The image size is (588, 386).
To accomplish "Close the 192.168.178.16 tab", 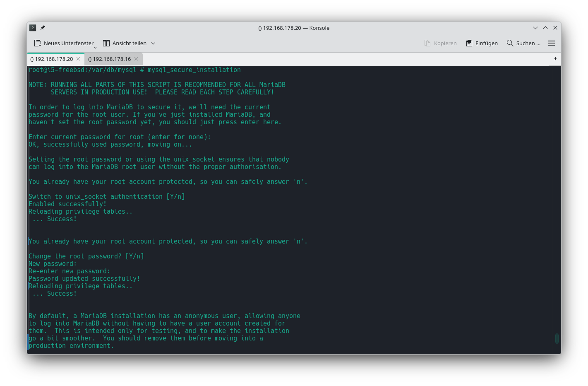I will pos(136,59).
